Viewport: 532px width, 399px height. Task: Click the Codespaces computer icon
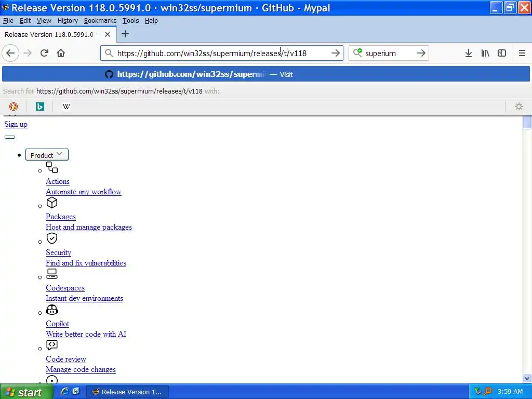[52, 274]
